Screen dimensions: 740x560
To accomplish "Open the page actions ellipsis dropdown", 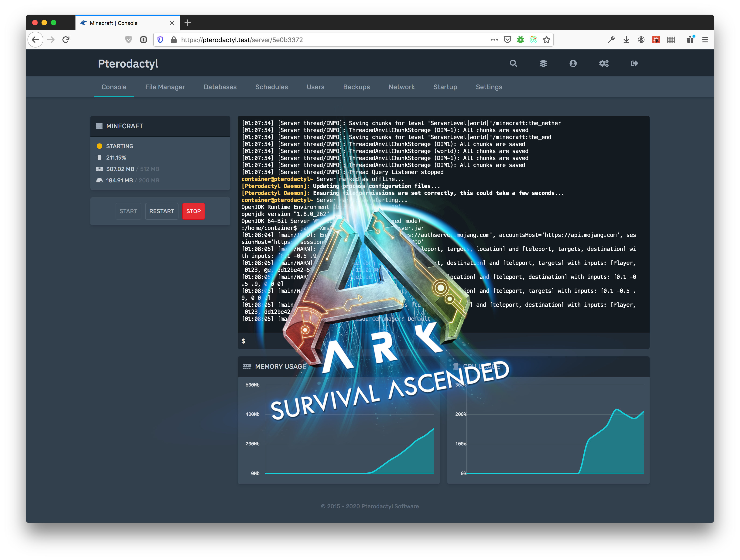I will point(494,39).
